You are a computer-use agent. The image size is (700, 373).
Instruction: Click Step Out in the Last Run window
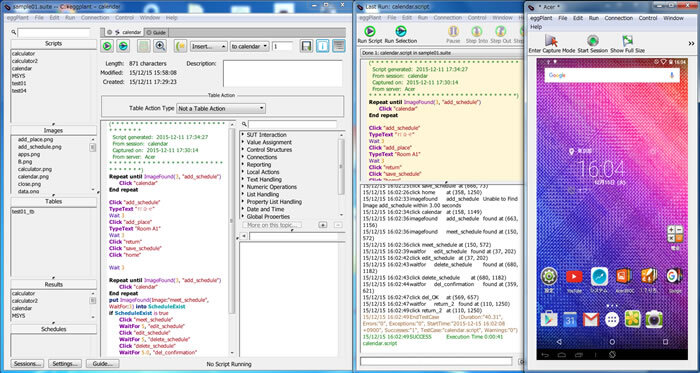(x=500, y=35)
